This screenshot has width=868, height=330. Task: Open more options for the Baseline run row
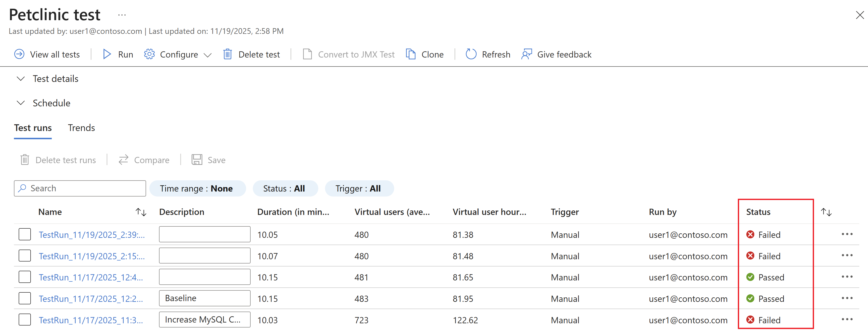pyautogui.click(x=847, y=298)
